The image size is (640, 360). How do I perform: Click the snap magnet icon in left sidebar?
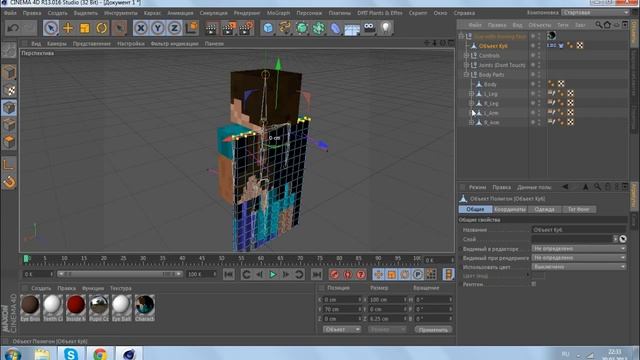click(x=9, y=182)
